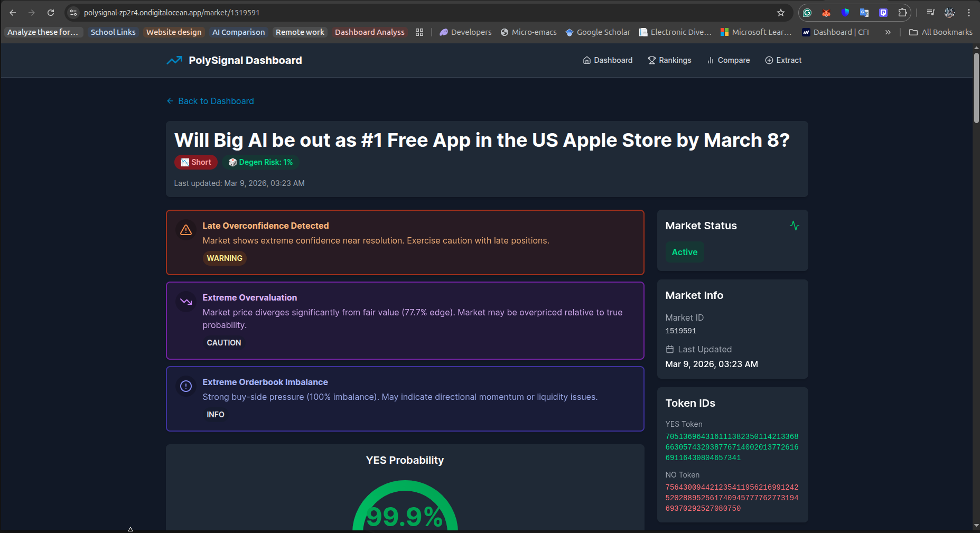Open the Extensions puzzle menu
This screenshot has width=980, height=533.
coord(902,13)
